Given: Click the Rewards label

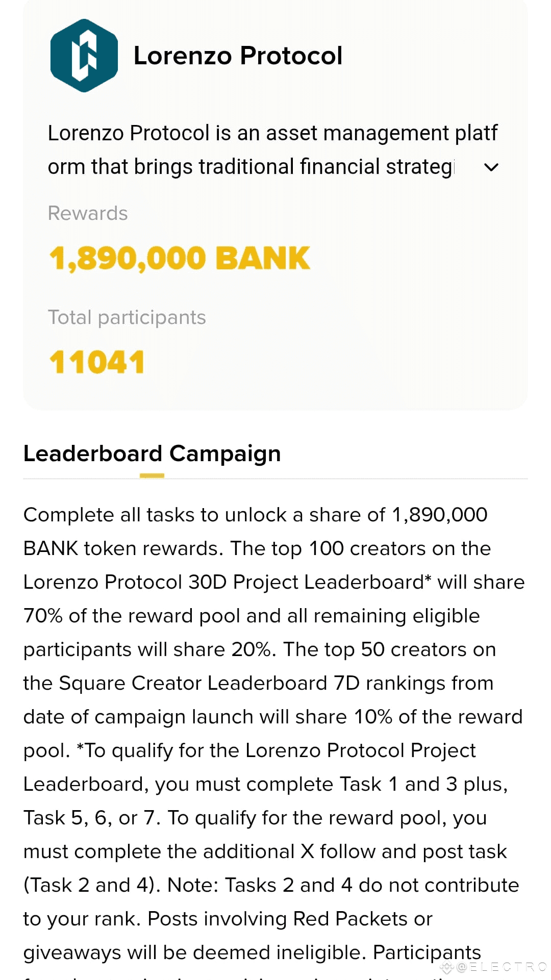Looking at the screenshot, I should coord(88,213).
